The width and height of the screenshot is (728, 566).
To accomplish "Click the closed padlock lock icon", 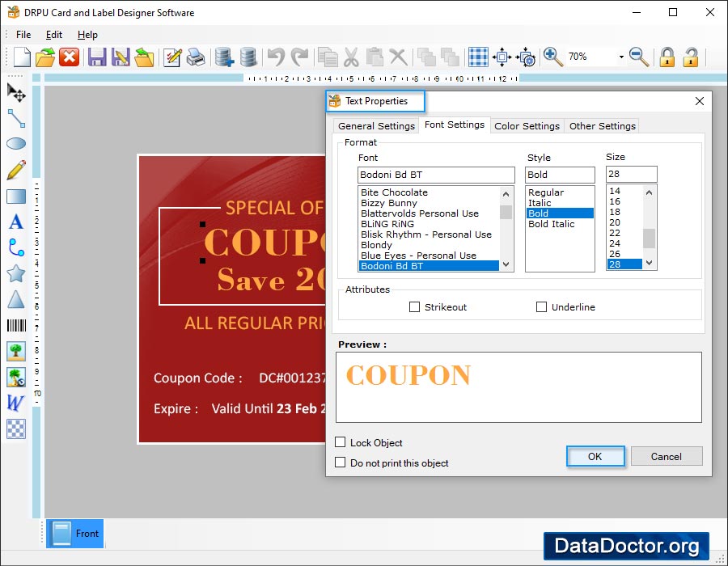I will pos(667,57).
